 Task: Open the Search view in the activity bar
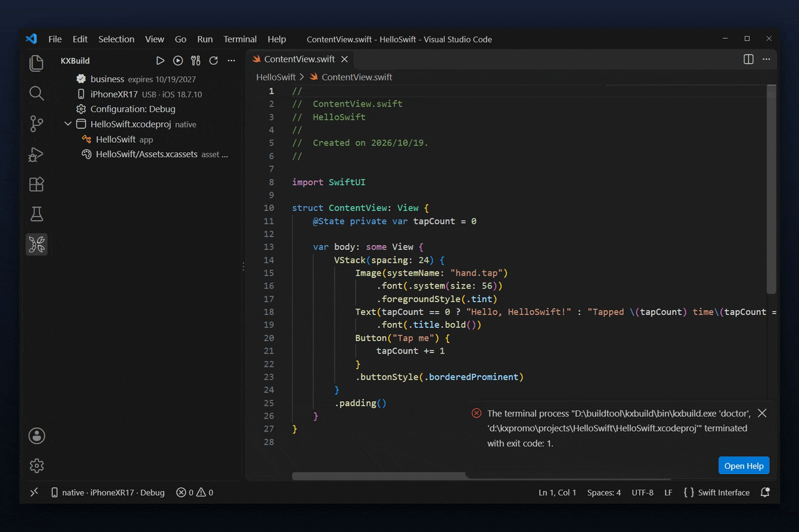click(x=37, y=94)
